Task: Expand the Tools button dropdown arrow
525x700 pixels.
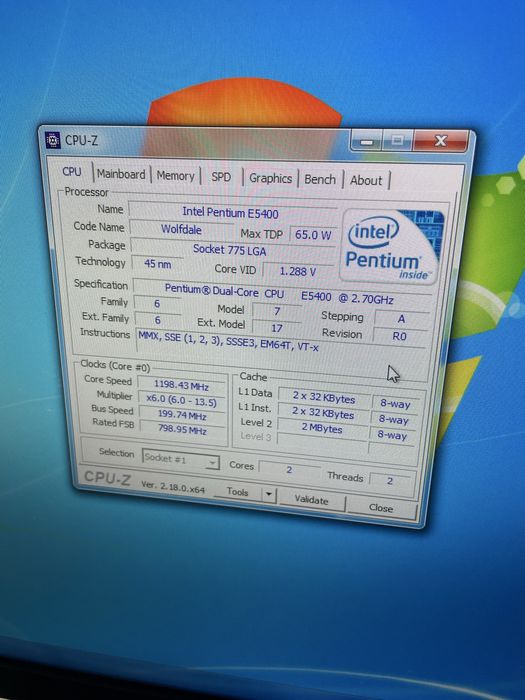Action: (269, 494)
